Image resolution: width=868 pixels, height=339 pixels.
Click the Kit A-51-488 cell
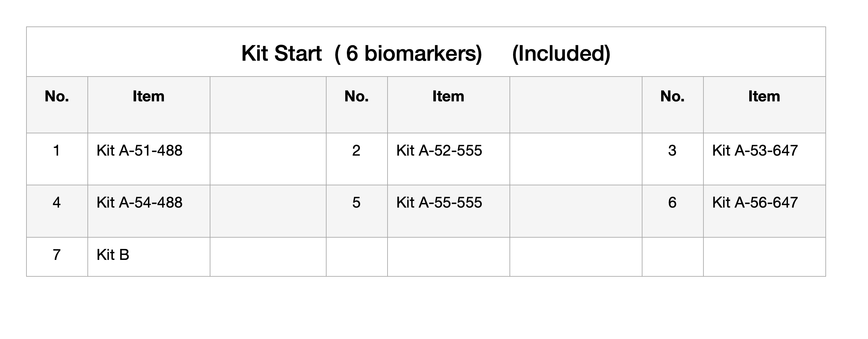149,159
